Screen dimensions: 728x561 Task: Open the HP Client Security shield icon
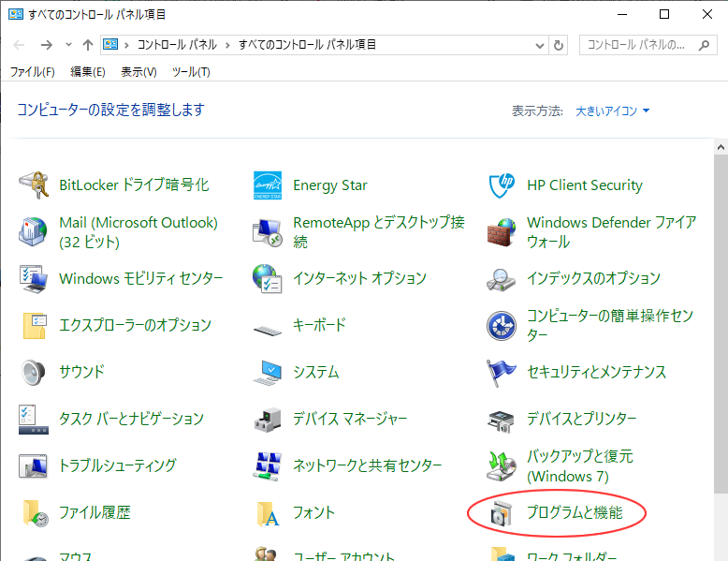click(502, 185)
